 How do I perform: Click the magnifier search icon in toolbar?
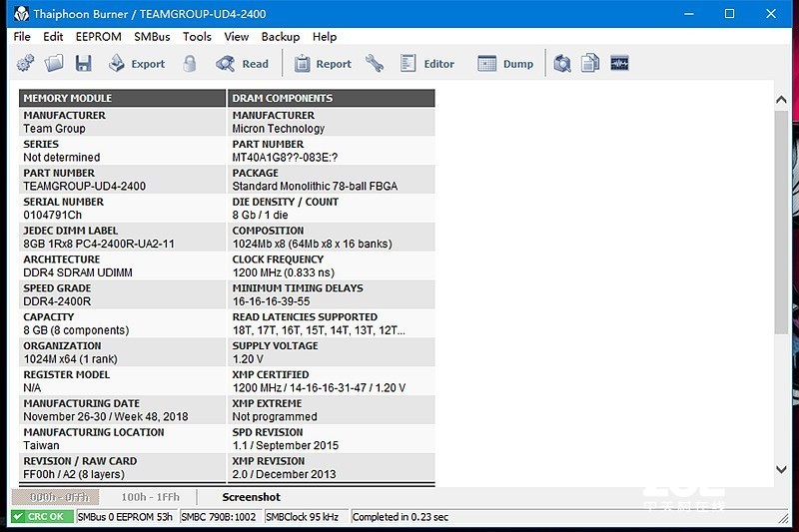(562, 64)
